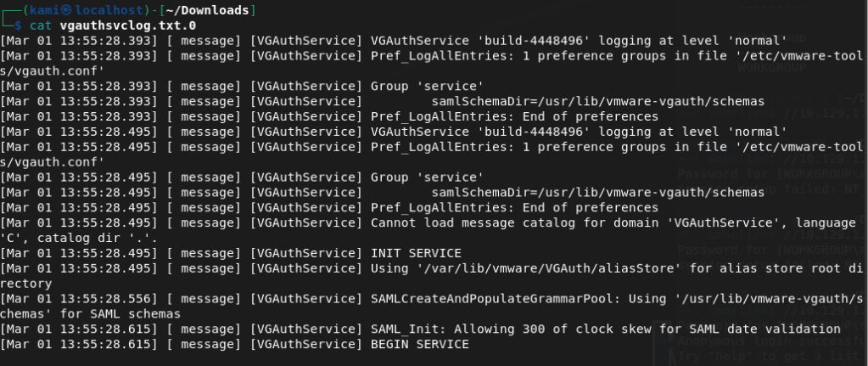Click the BEGIN SERVICE log text
Image resolution: width=868 pixels, height=366 pixels.
[x=419, y=344]
